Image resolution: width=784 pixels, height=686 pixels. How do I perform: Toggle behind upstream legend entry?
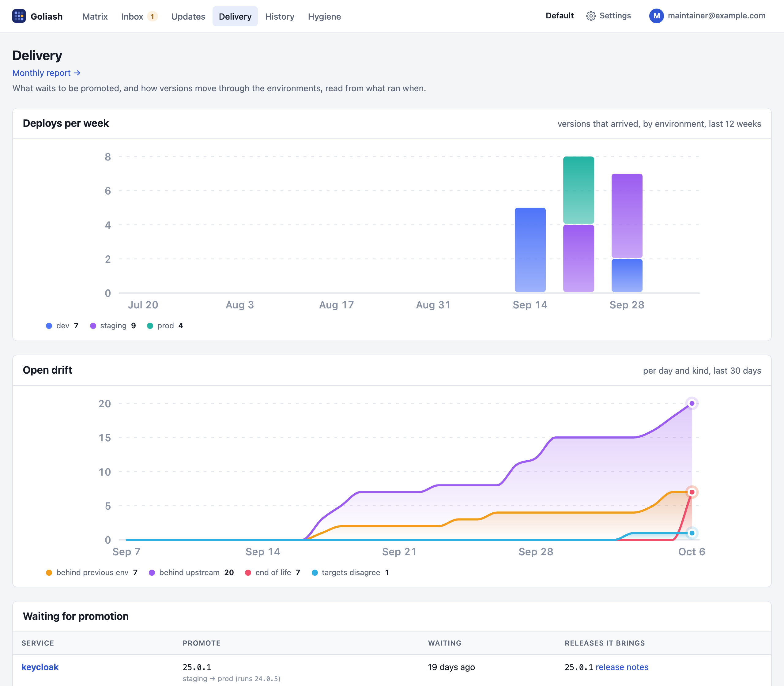191,572
